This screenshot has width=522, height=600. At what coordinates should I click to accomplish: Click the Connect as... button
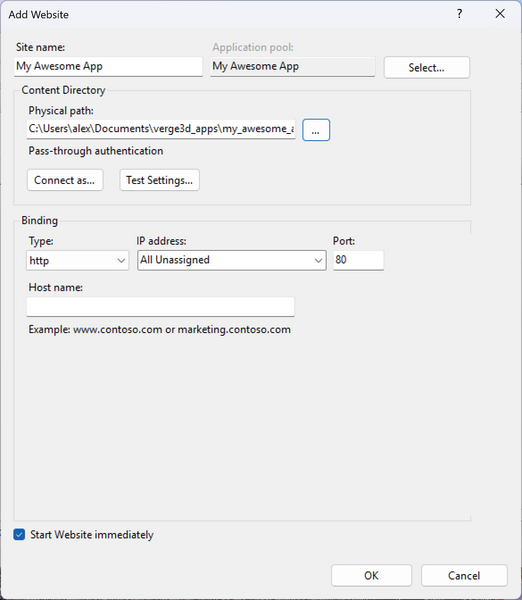(65, 180)
